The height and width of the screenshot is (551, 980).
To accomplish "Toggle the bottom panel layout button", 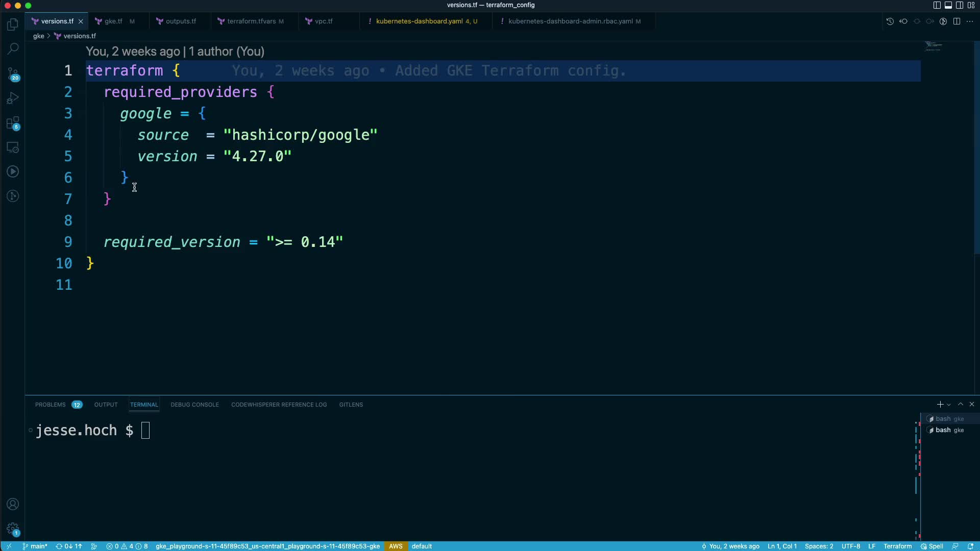I will tap(948, 5).
